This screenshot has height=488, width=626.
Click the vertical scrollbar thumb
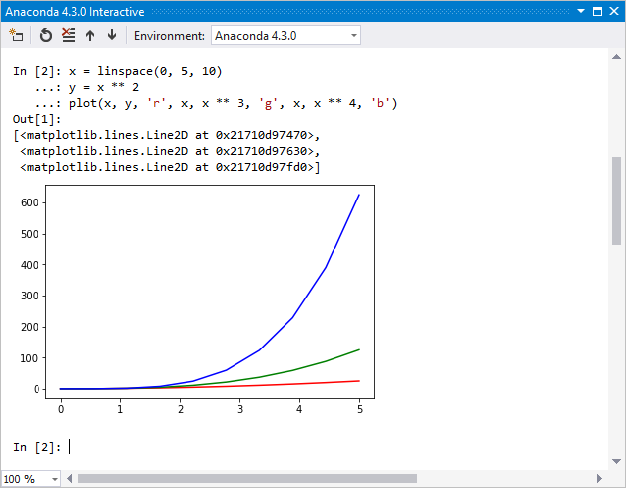click(x=616, y=200)
